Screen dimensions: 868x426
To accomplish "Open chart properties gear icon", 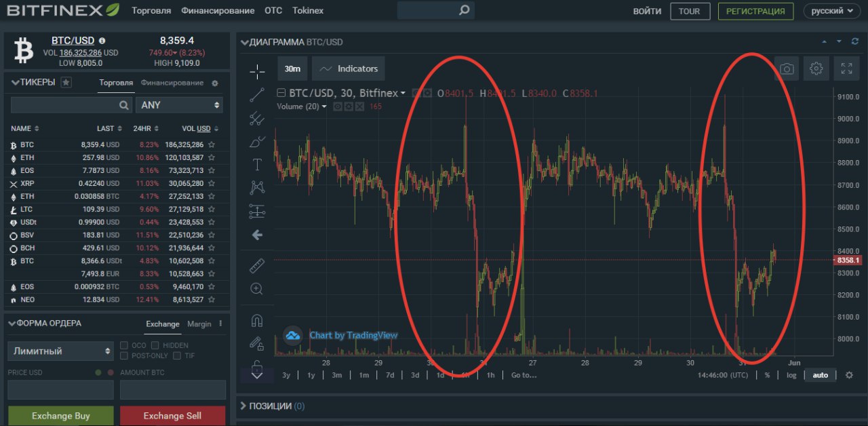I will click(816, 69).
